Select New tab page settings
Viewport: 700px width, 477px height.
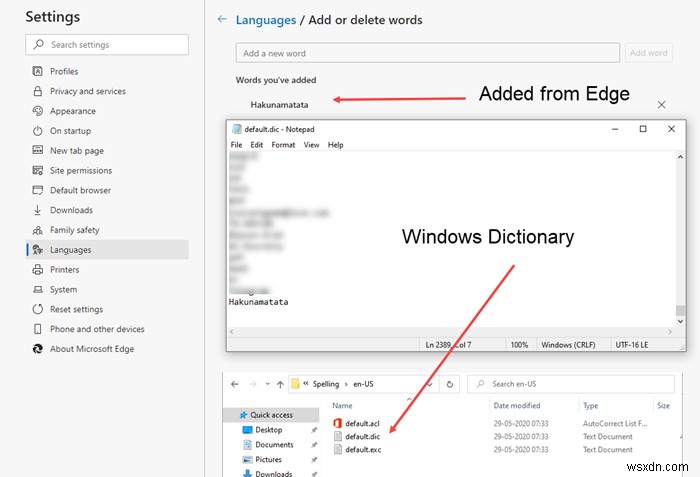click(x=77, y=151)
